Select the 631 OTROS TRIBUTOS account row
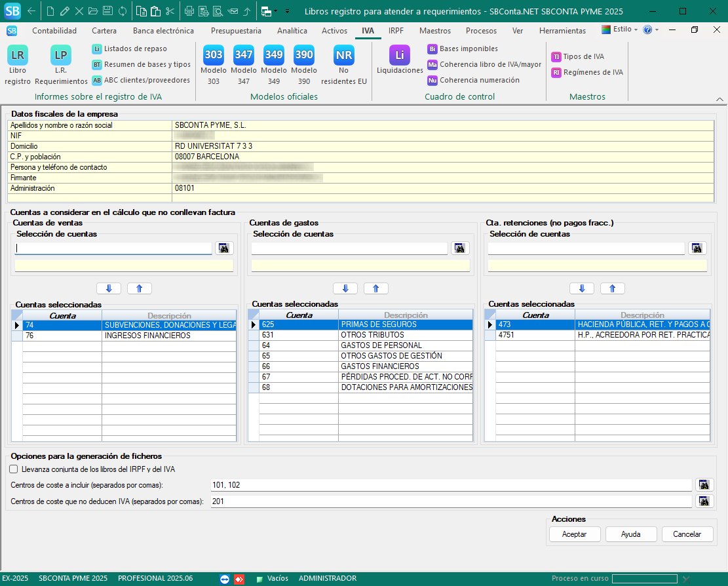The image size is (728, 586). tap(366, 335)
